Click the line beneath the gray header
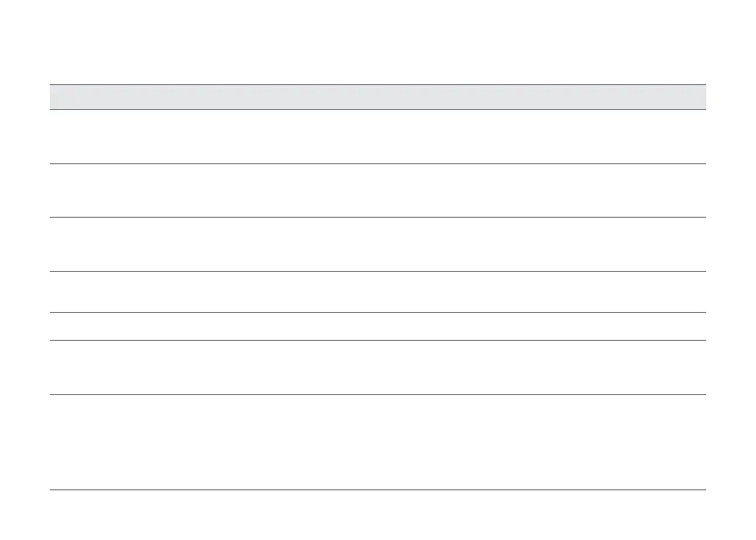 click(x=378, y=109)
